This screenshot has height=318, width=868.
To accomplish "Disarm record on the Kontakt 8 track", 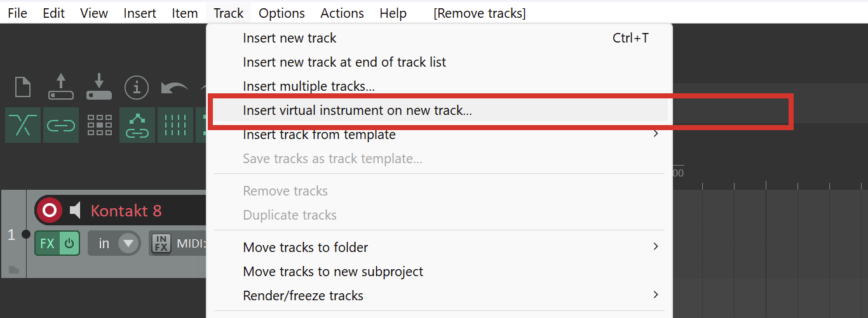I will (x=49, y=210).
